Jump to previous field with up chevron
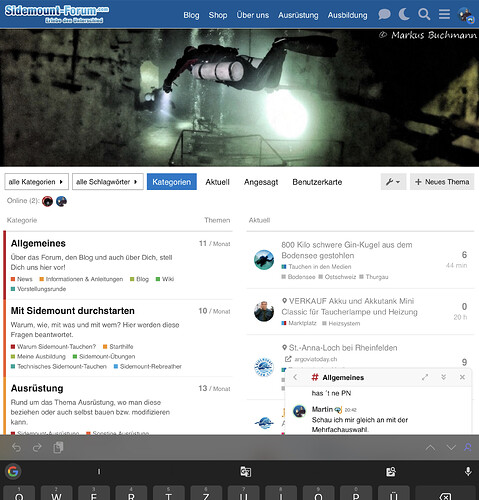This screenshot has width=479, height=500. click(430, 448)
